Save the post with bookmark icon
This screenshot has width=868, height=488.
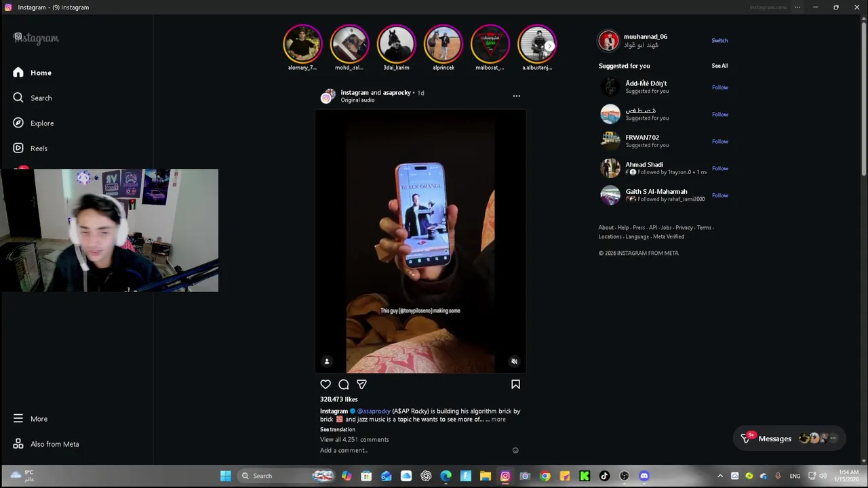point(515,384)
